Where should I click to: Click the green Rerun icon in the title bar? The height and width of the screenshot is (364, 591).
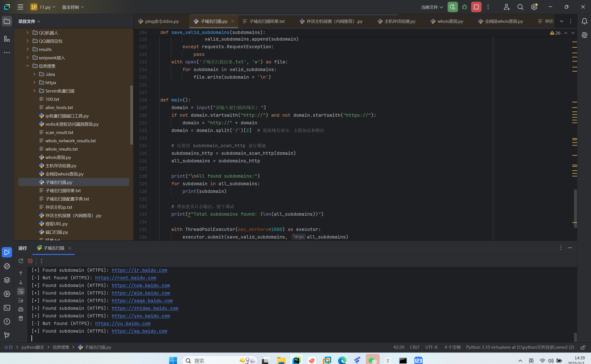(x=452, y=7)
